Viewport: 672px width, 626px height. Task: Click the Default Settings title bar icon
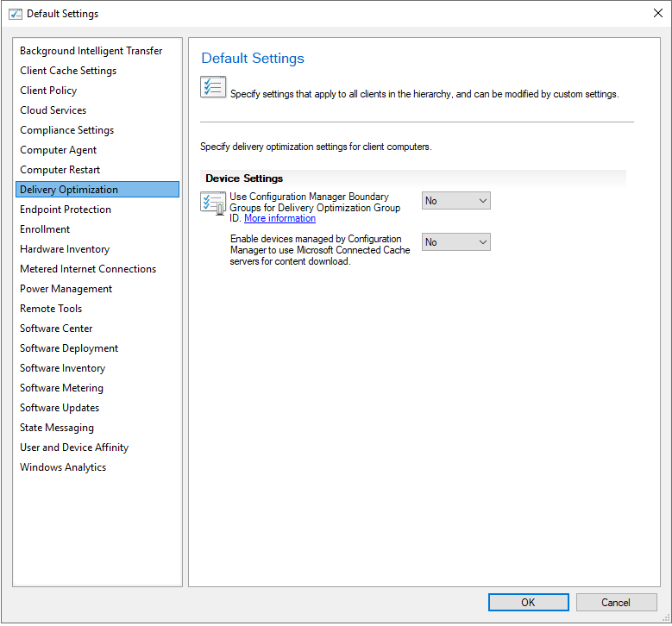(16, 14)
